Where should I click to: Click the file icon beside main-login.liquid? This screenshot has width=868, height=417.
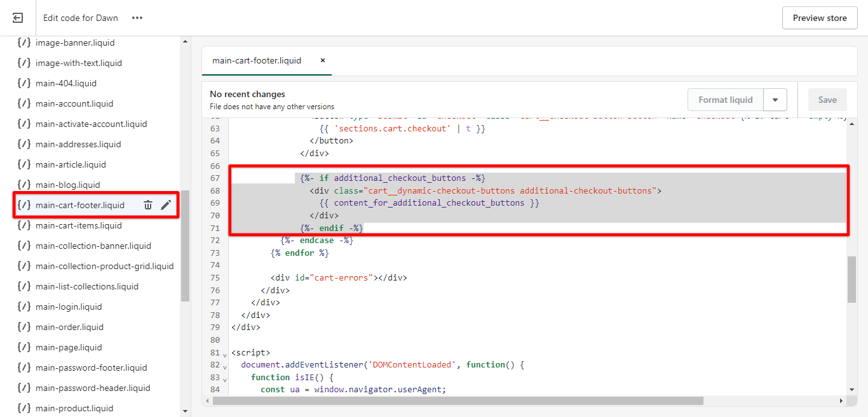click(24, 307)
